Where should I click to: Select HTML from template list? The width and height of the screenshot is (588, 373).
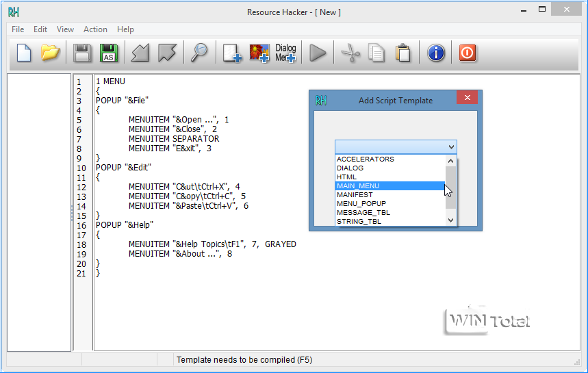[x=390, y=177]
